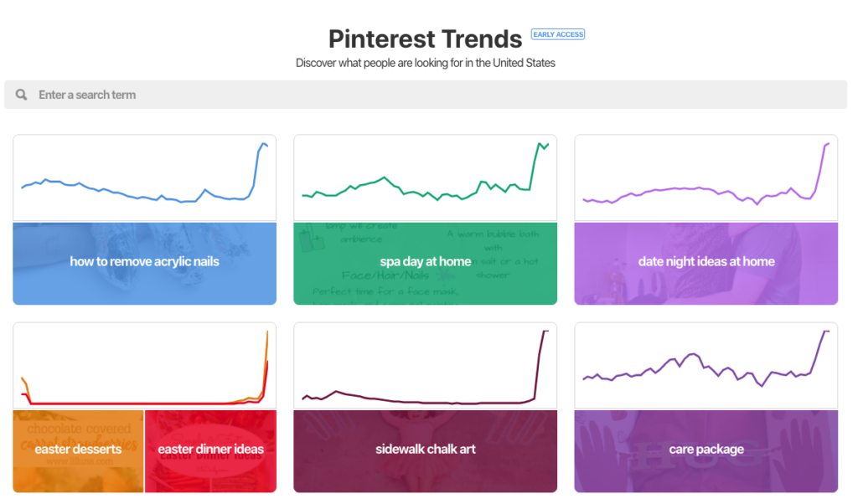Click the Pinterest Trends page title
858x504 pixels.
(426, 39)
